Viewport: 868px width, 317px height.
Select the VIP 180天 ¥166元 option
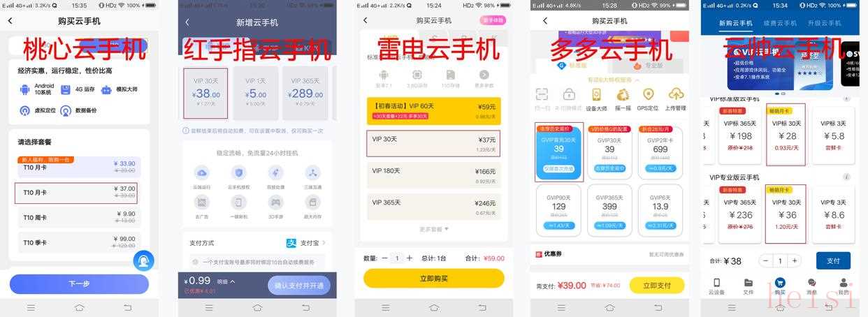pyautogui.click(x=433, y=175)
